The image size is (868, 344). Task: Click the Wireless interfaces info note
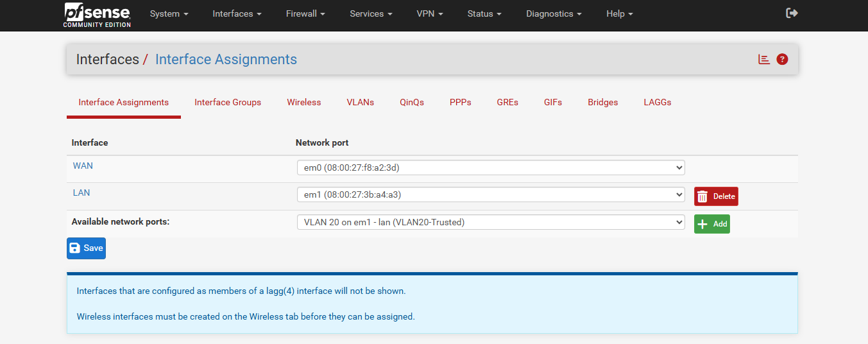coord(246,316)
